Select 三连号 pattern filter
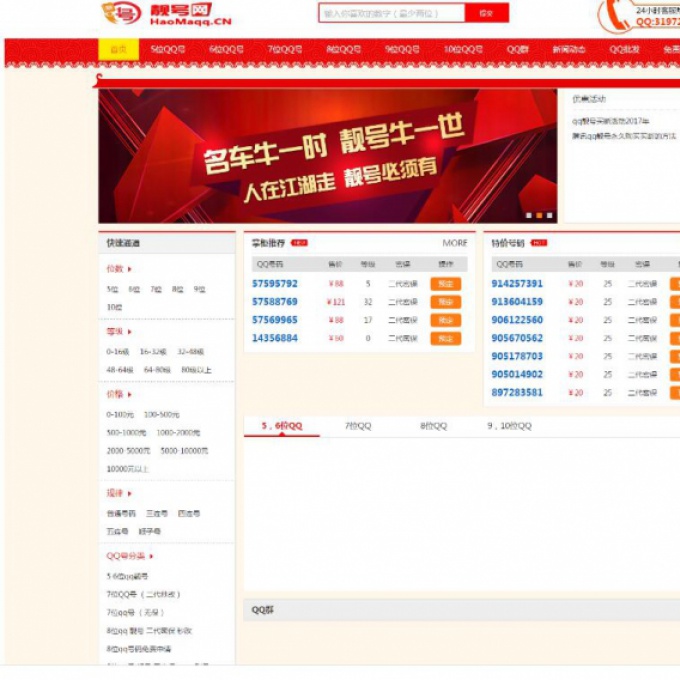The width and height of the screenshot is (680, 680). (x=157, y=514)
